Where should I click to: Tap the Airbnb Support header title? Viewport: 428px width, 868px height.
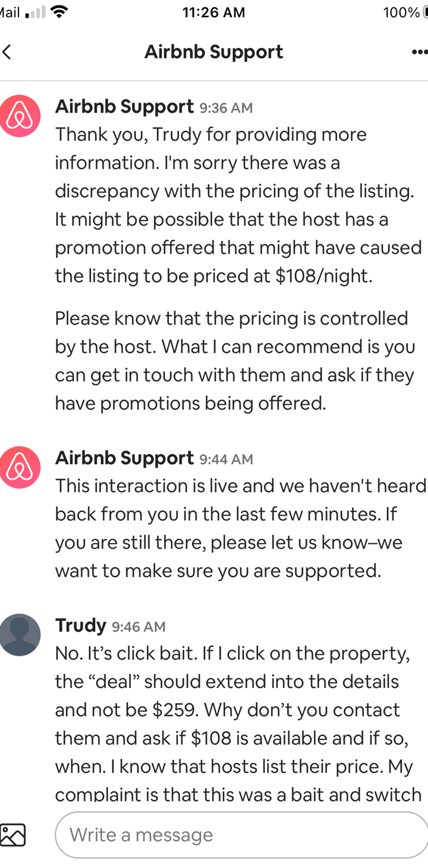213,52
